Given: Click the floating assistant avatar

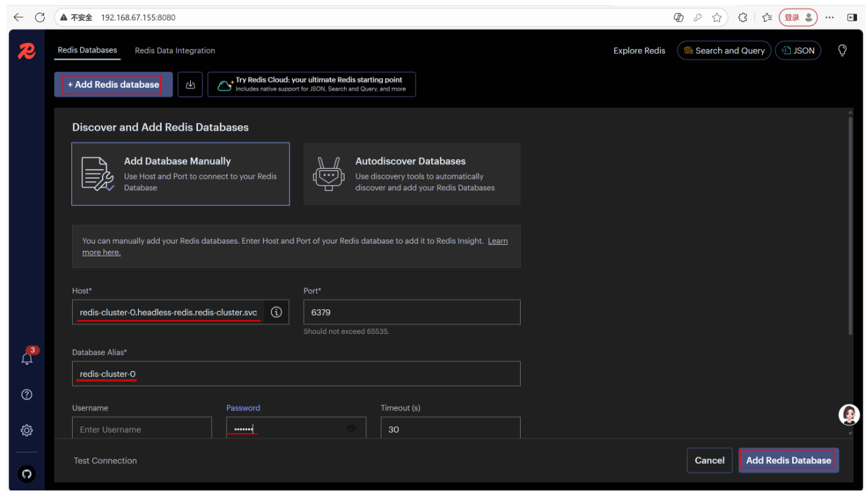Looking at the screenshot, I should (849, 414).
